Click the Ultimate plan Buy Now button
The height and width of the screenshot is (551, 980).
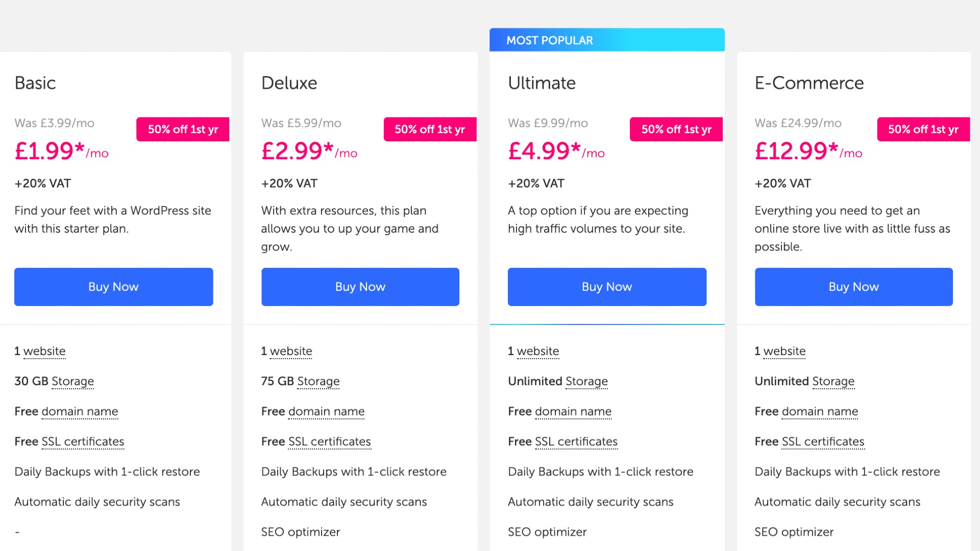606,287
